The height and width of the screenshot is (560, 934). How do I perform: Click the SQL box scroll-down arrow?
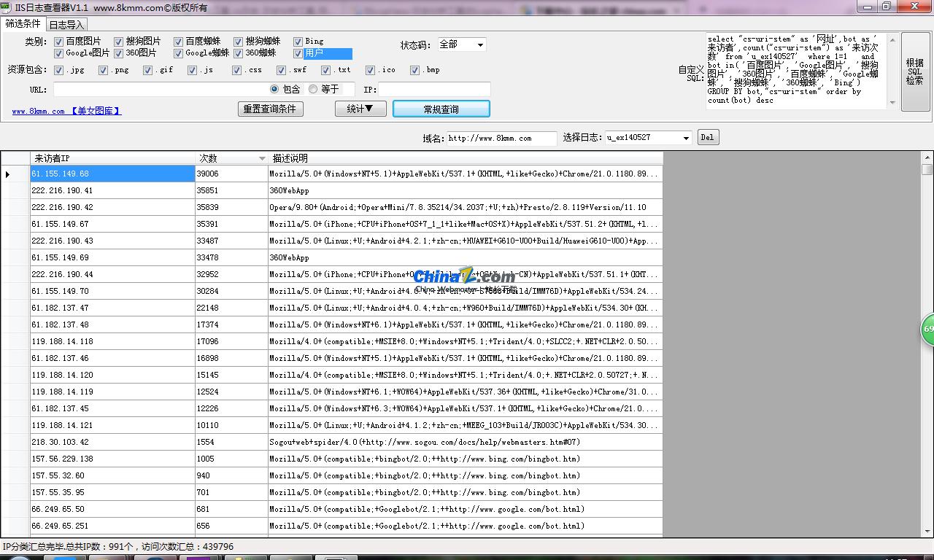(x=892, y=103)
